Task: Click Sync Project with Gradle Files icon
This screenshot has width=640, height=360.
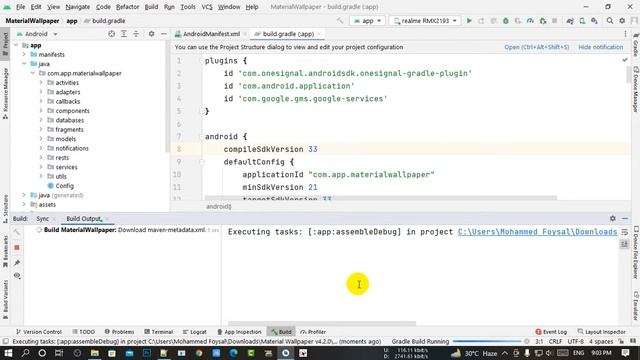Action: [570, 20]
